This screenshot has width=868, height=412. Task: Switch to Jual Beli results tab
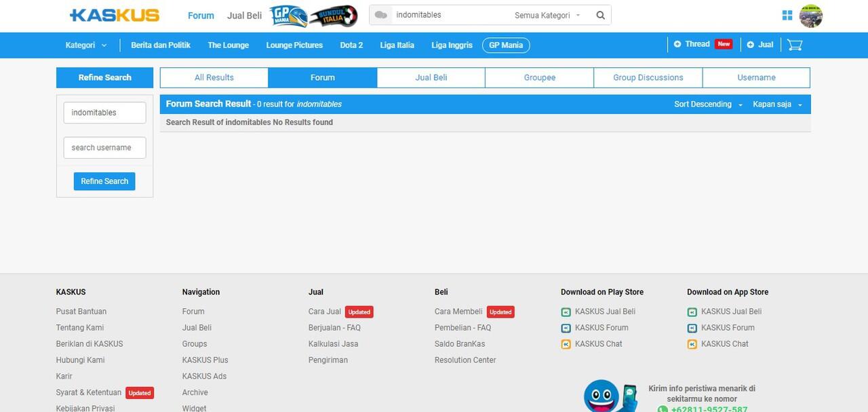tap(431, 77)
